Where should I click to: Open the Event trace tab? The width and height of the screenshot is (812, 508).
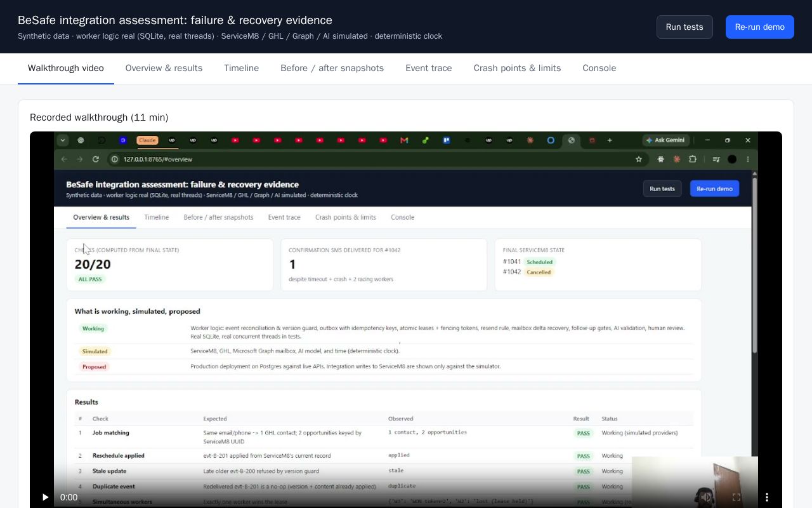429,69
